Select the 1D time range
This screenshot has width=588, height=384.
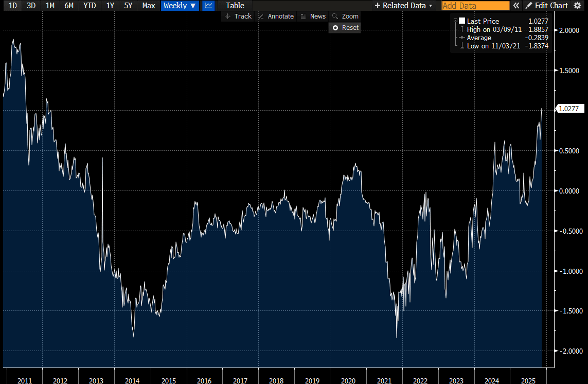(13, 6)
